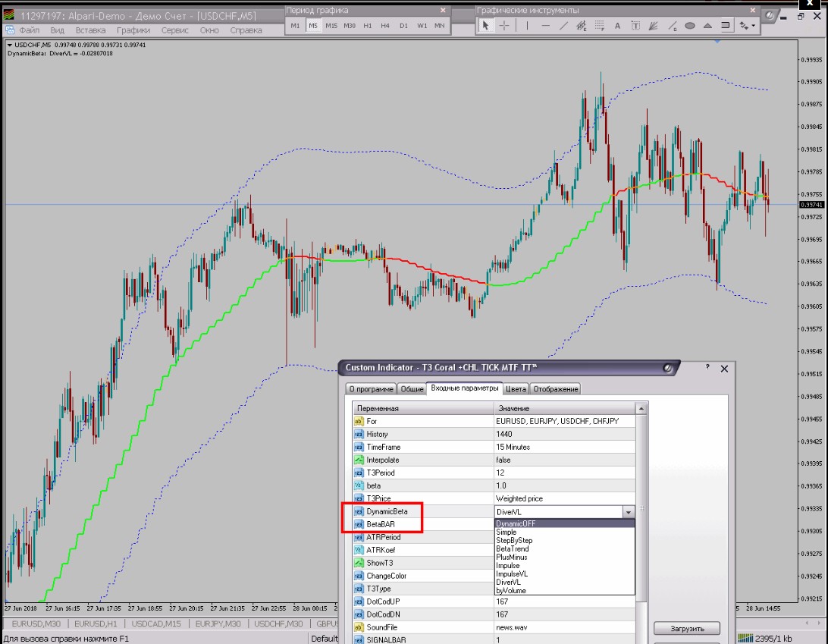Screen dimensions: 828x644
Task: Switch to the Цвета tab
Action: point(516,389)
